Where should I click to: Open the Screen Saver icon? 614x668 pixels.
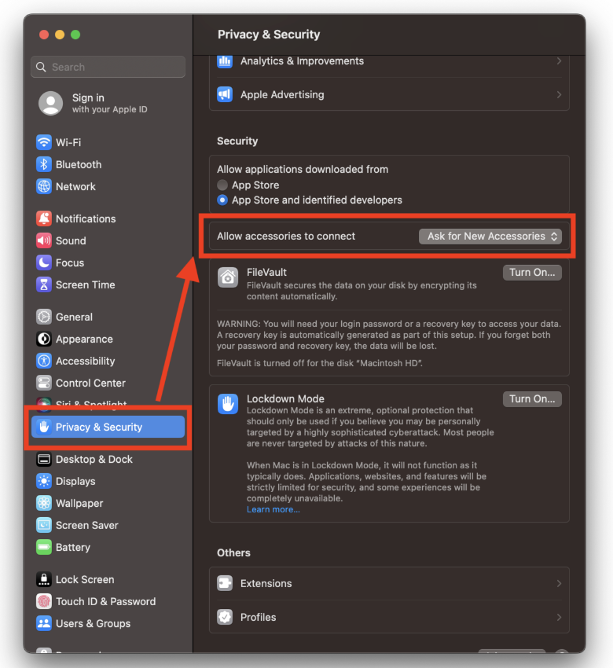[x=44, y=525]
